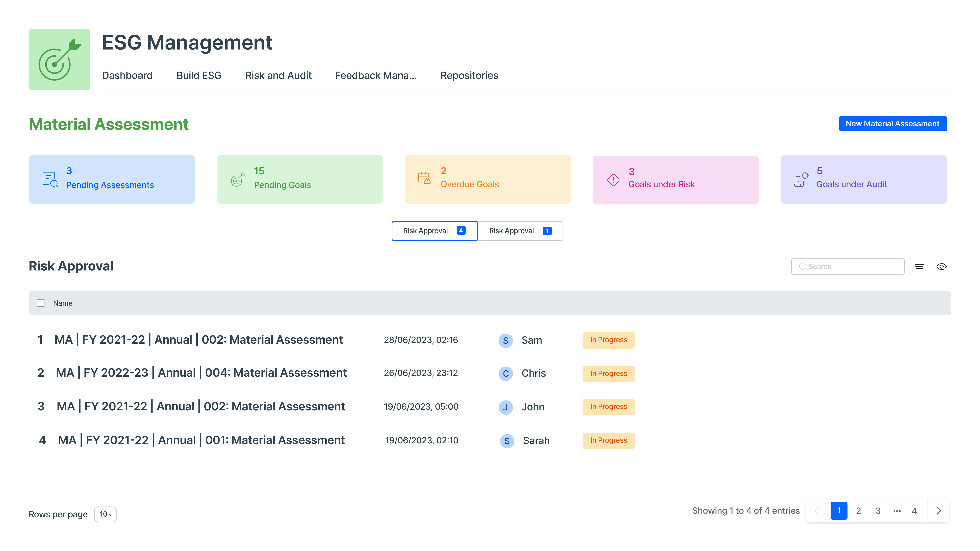Click In Progress status for John
The height and width of the screenshot is (551, 980).
[x=608, y=407]
